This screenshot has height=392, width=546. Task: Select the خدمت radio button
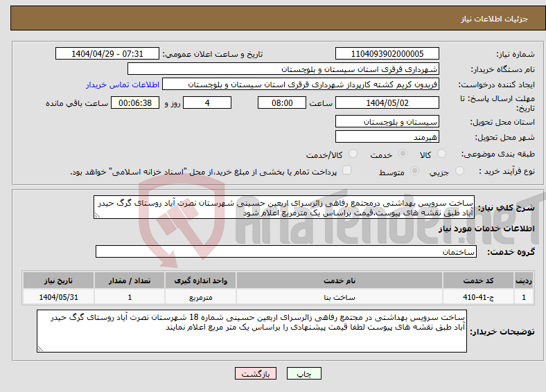pyautogui.click(x=403, y=154)
